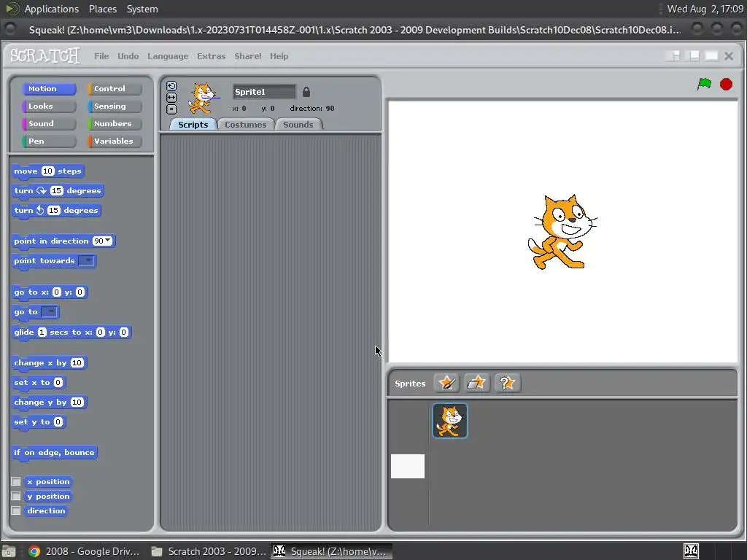The width and height of the screenshot is (747, 560).
Task: Paint a new sprite button
Action: click(446, 383)
